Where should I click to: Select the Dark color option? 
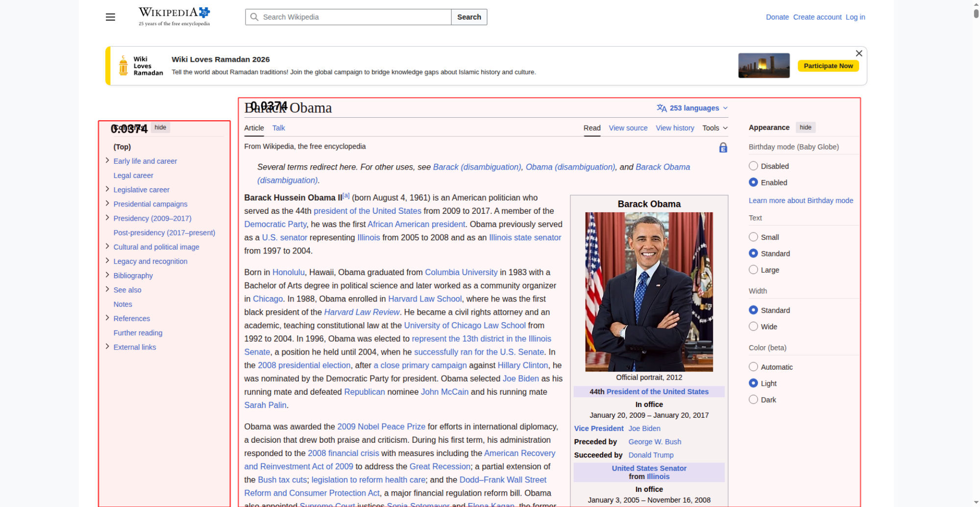pyautogui.click(x=753, y=400)
